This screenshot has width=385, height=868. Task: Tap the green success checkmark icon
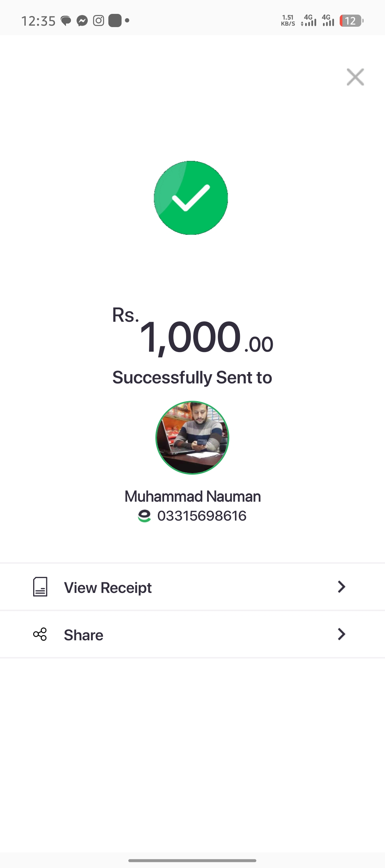[x=191, y=198]
